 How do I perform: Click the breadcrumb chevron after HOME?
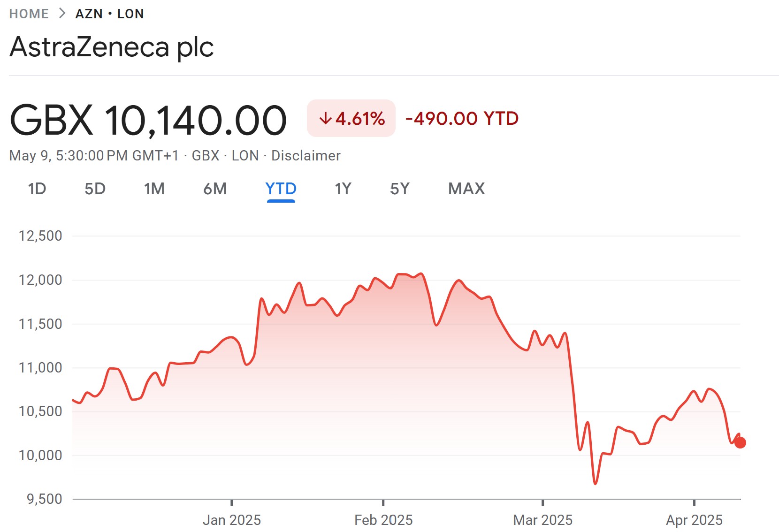pyautogui.click(x=62, y=13)
